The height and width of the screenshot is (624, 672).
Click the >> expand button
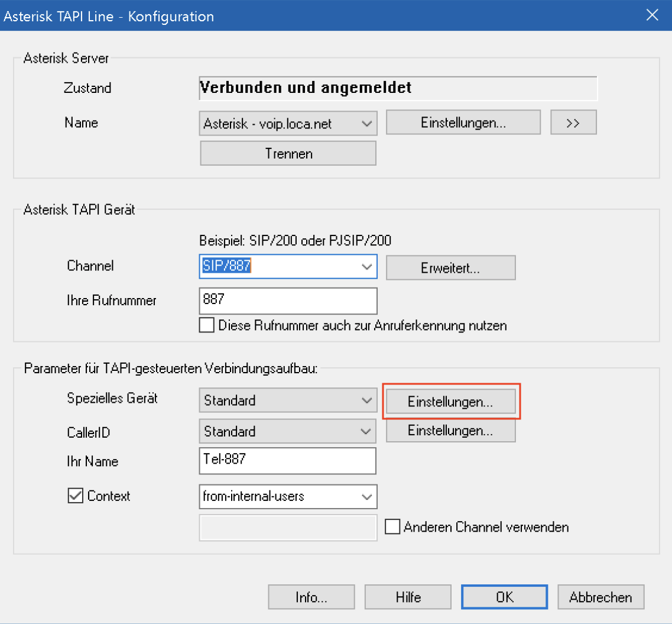click(573, 123)
